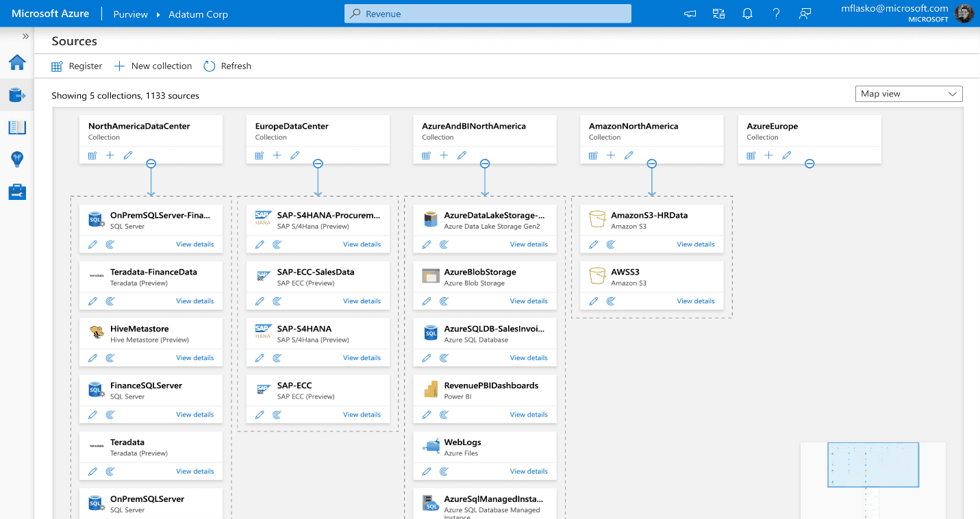Image resolution: width=980 pixels, height=519 pixels.
Task: Create a New collection
Action: coord(153,66)
